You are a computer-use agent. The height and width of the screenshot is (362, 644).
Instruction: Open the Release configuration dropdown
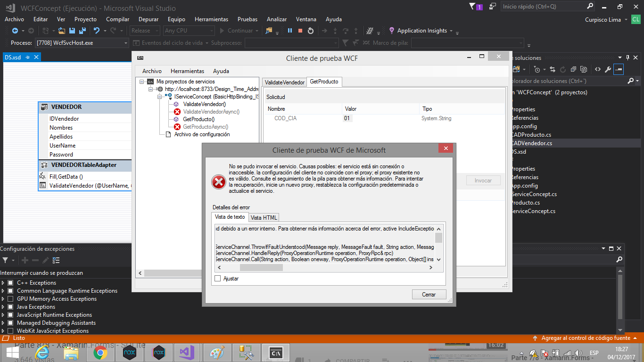click(x=144, y=31)
